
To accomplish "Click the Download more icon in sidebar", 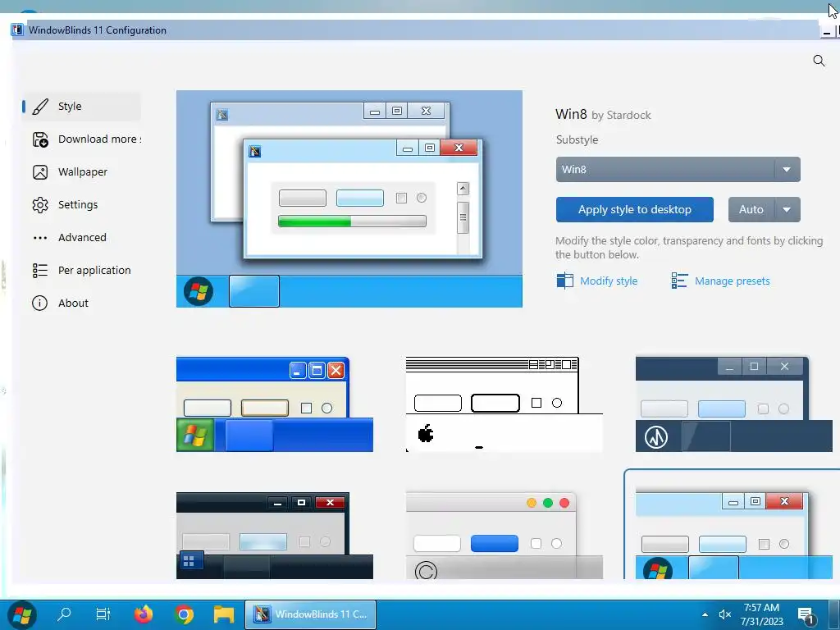I will pos(40,139).
